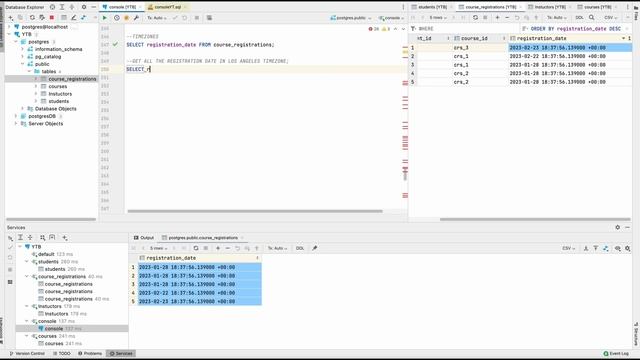Viewport: 640px width, 360px height.
Task: Click DDL button in top-right grid toolbar
Action: point(579,18)
